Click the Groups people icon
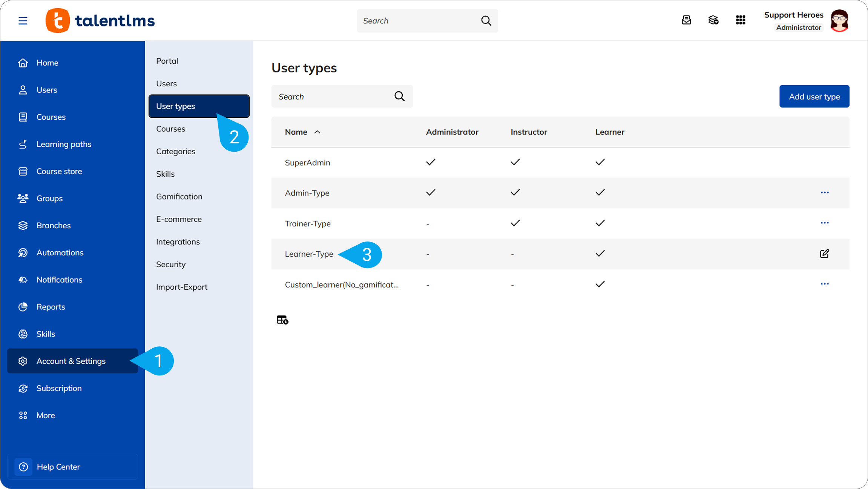868x489 pixels. click(23, 198)
